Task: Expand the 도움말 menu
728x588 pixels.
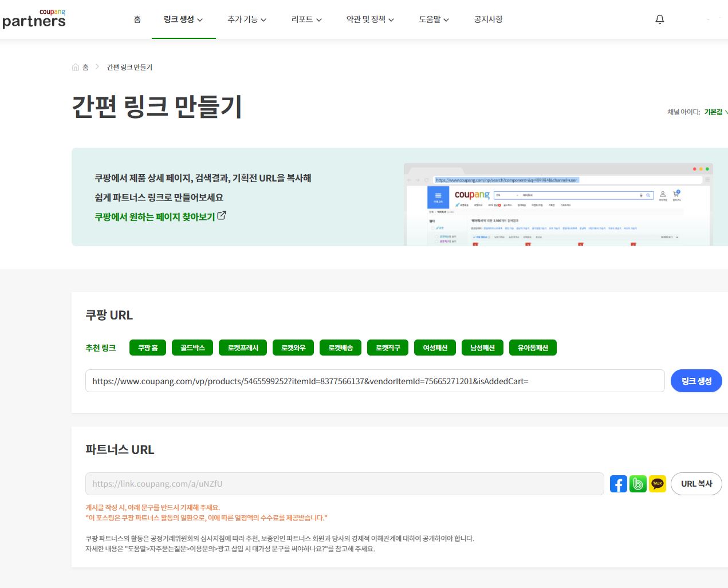Action: click(x=433, y=19)
